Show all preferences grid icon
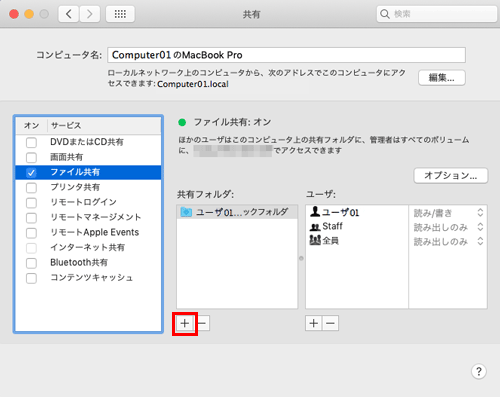Screen dimensions: 500x397 [x=120, y=14]
